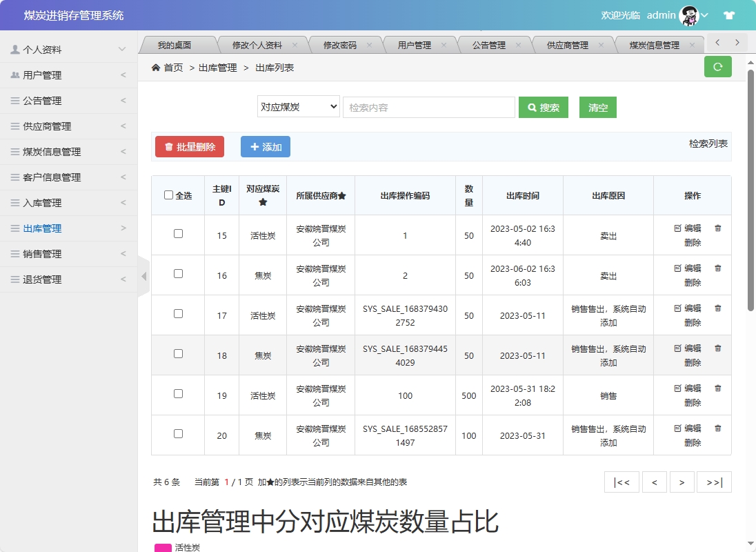This screenshot has width=756, height=552.
Task: Click the 个人资料 person icon in the sidebar
Action: [x=15, y=49]
